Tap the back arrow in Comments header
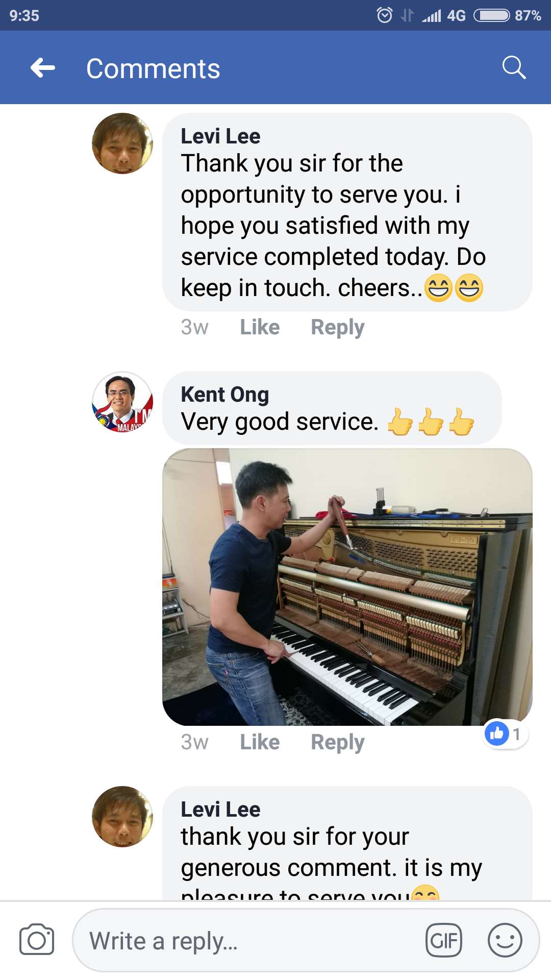Image resolution: width=551 pixels, height=980 pixels. click(x=43, y=68)
